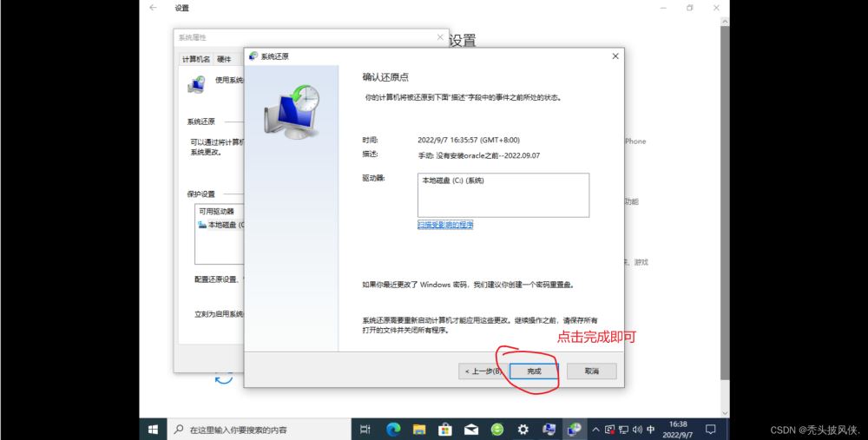Launch Microsoft Edge from the taskbar
The width and height of the screenshot is (868, 440).
(x=392, y=429)
